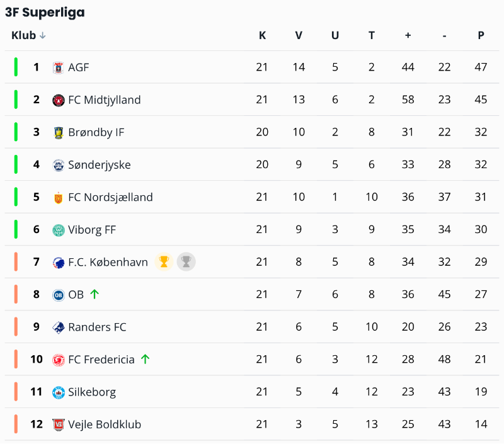Click the silver trophy icon beside F.C. København
The image size is (504, 444).
coord(186,262)
